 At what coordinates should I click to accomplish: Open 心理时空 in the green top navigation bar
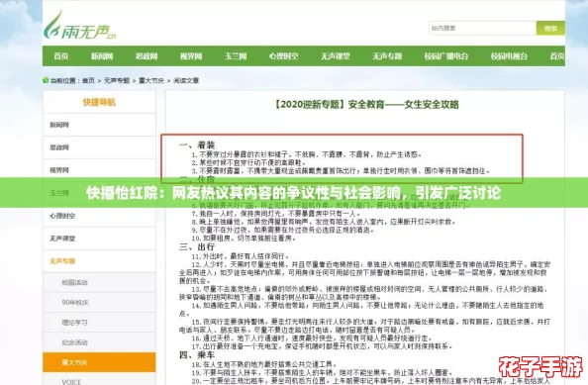tap(283, 56)
